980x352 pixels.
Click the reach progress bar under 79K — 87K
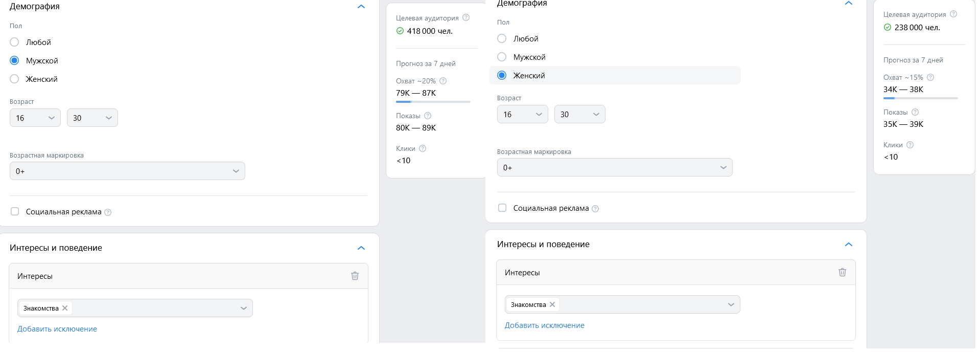(x=433, y=102)
